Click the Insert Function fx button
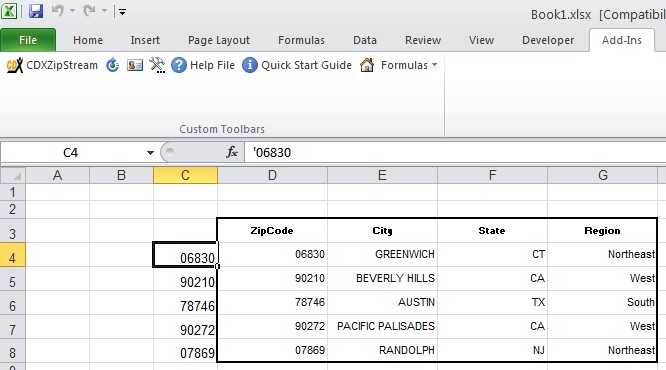666x370 pixels. 232,152
